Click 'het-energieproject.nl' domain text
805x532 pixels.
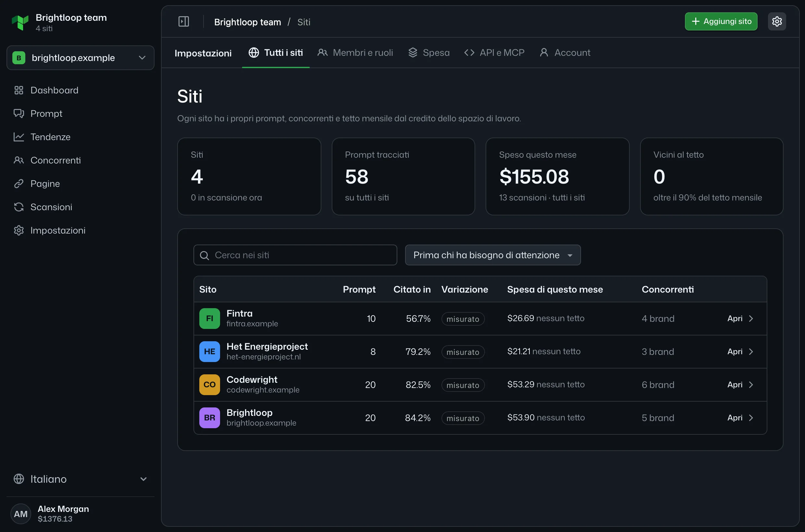[264, 357]
